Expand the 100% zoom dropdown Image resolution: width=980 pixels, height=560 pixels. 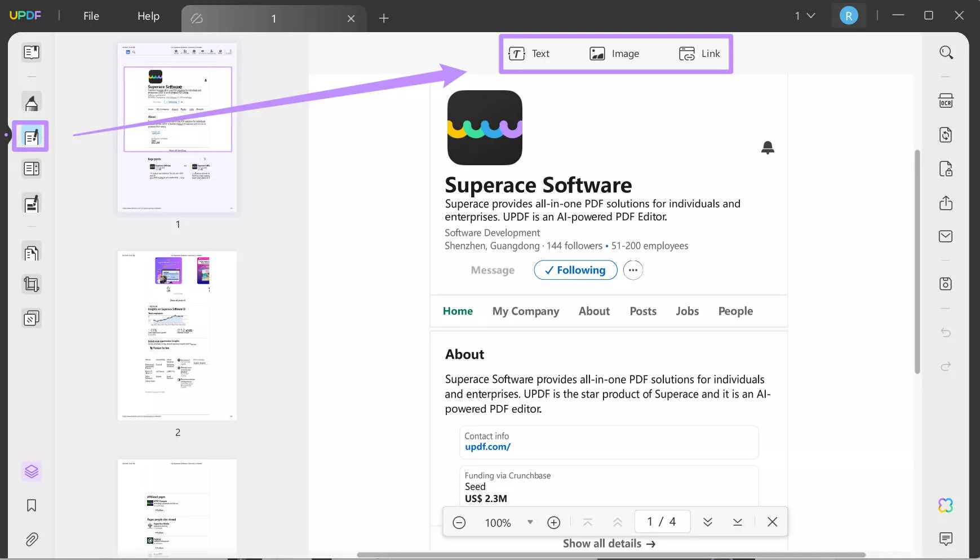tap(530, 522)
